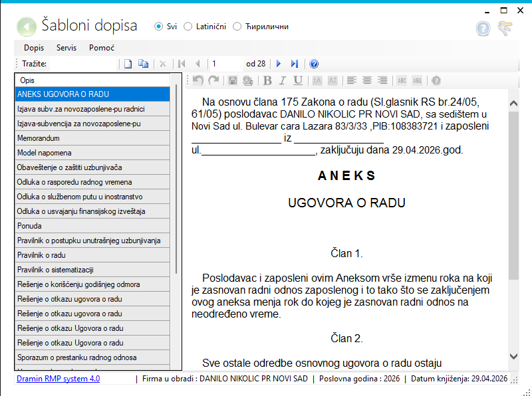Toggle underline formatting
This screenshot has height=396, width=532.
[298, 80]
